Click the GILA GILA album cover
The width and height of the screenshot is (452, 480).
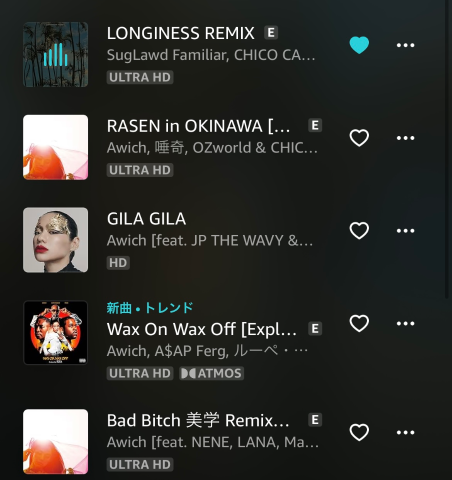point(56,240)
